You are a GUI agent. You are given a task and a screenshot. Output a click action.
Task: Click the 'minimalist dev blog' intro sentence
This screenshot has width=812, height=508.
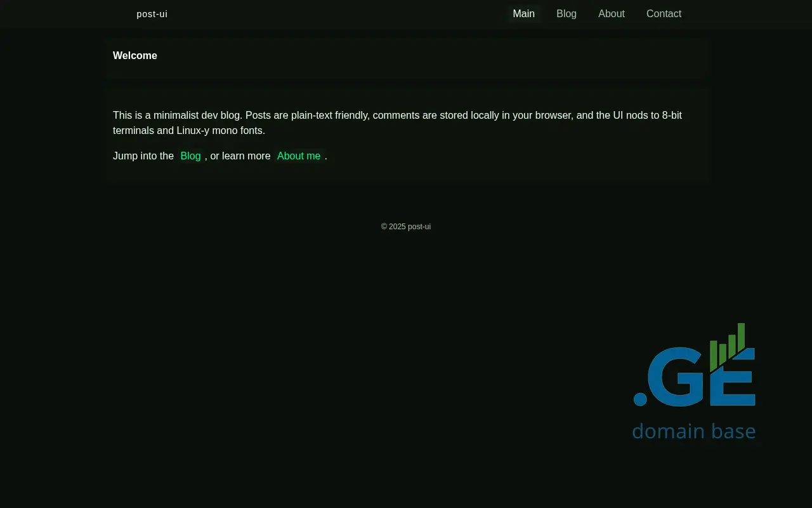(178, 116)
